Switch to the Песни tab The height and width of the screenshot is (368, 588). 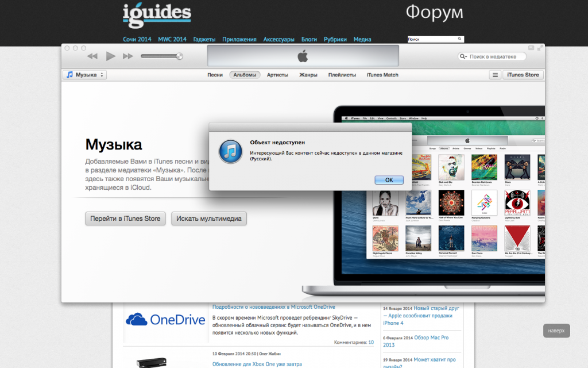tap(215, 75)
